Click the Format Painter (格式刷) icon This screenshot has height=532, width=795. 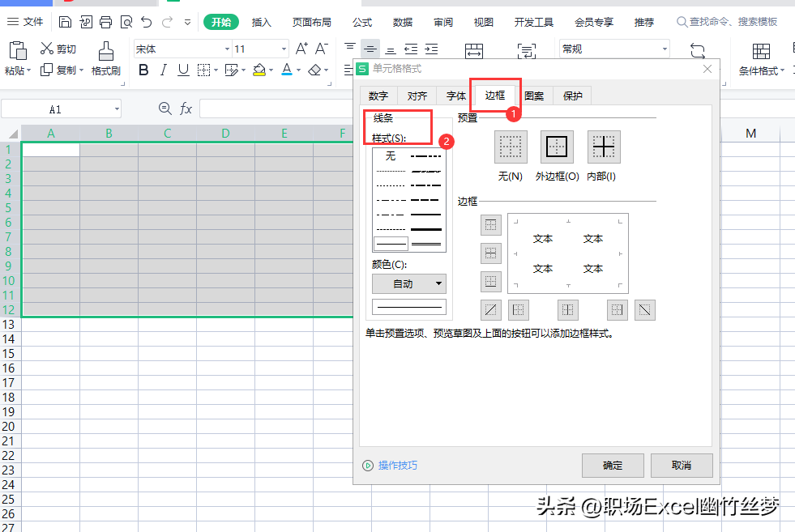[x=105, y=52]
